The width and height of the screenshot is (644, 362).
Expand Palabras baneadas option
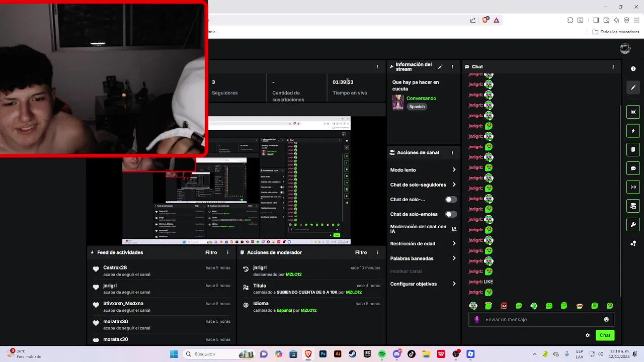tap(423, 258)
